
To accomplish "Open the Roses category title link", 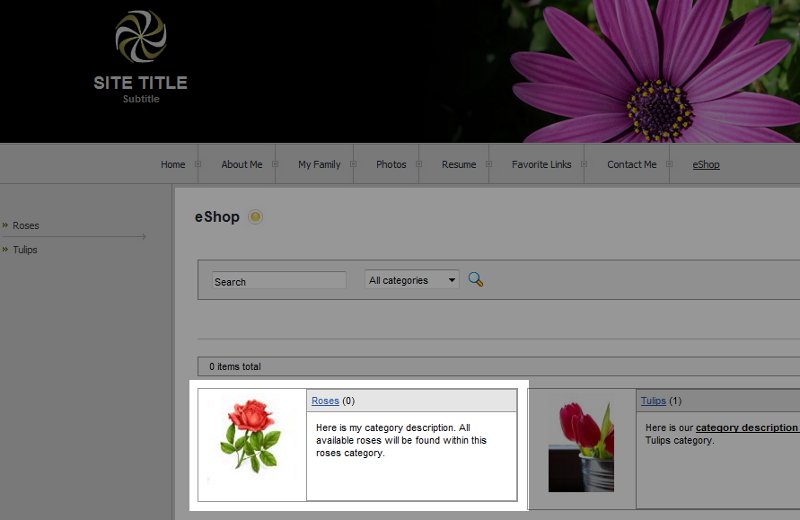I will tap(325, 401).
